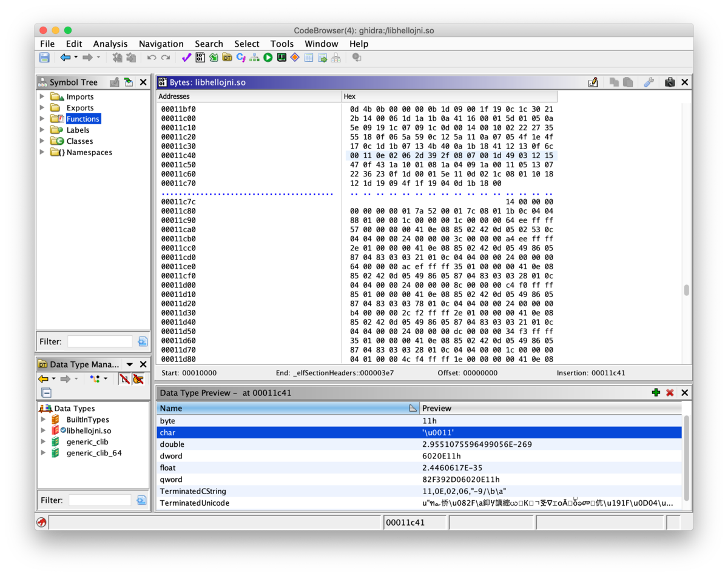
Task: Select the char row in preview
Action: coord(419,432)
